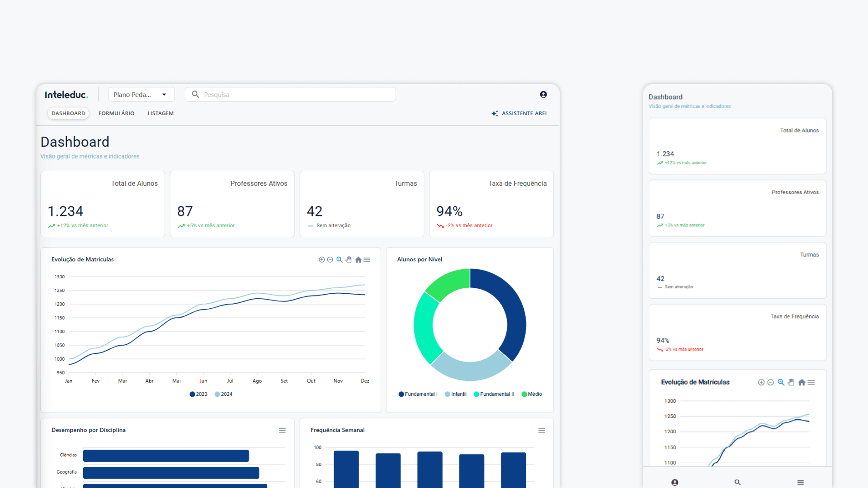Switch to the Formulário tab
The width and height of the screenshot is (868, 488).
117,113
